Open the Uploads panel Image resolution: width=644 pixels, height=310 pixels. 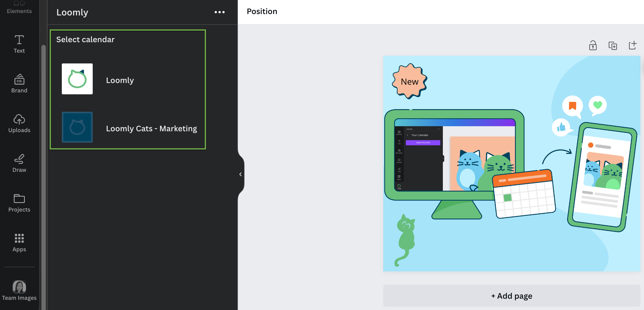coord(19,123)
